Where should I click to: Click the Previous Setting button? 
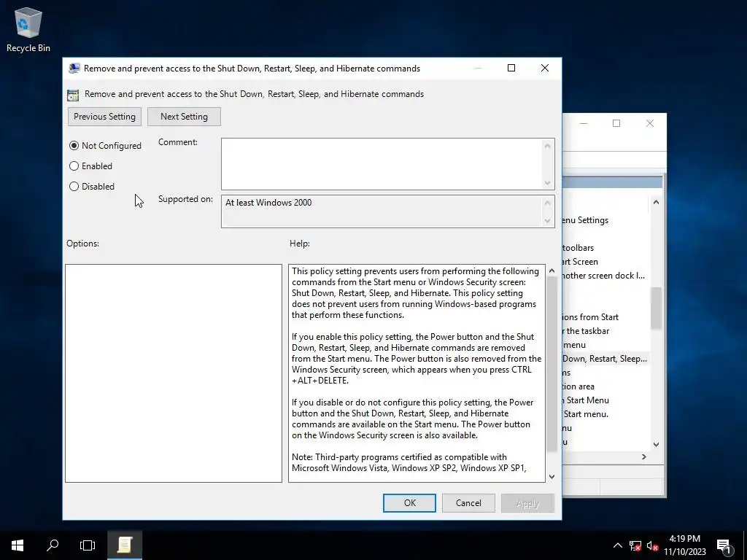click(x=104, y=117)
